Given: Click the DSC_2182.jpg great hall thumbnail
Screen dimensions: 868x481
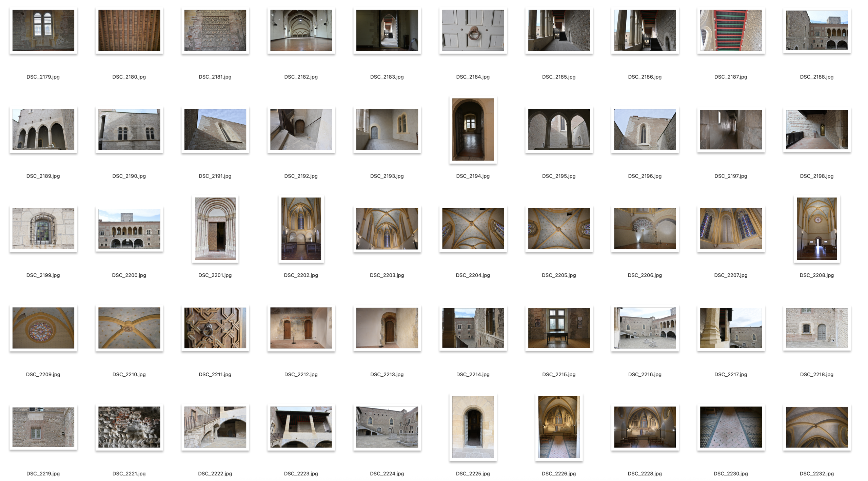Looking at the screenshot, I should click(x=301, y=30).
